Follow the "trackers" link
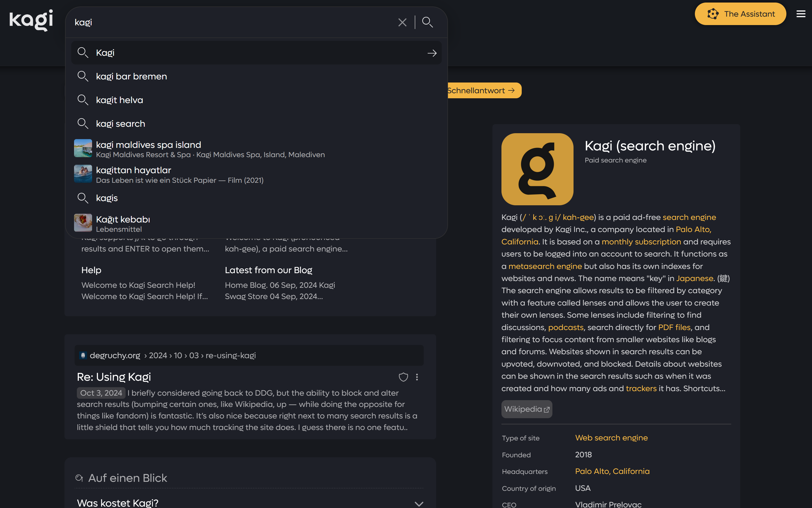The height and width of the screenshot is (508, 812). pos(641,388)
